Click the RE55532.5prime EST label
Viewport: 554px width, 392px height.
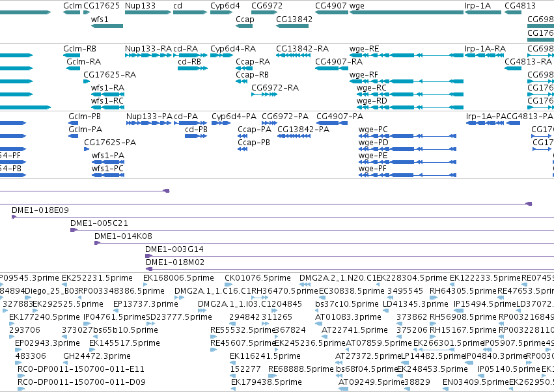coord(242,330)
